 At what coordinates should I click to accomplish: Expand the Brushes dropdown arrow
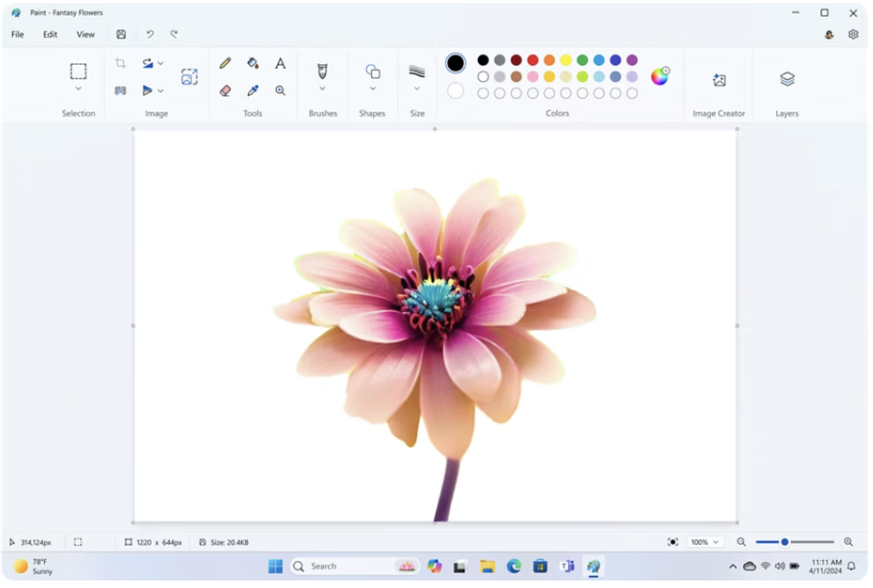pos(323,89)
